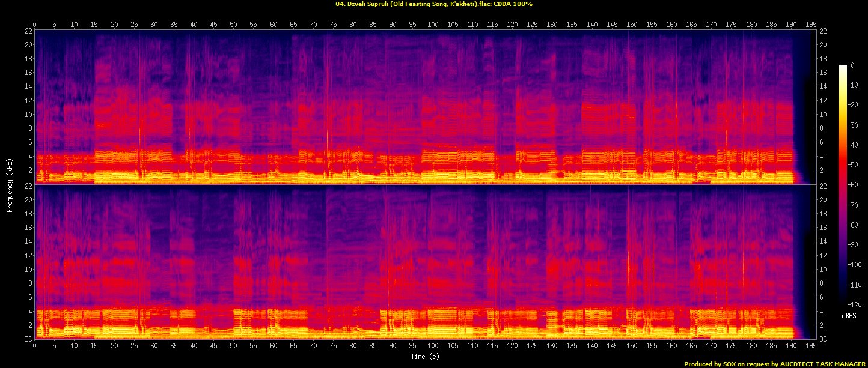Viewport: 868px width, 368px height.
Task: Select the '-60' label on the color scale
Action: (852, 186)
